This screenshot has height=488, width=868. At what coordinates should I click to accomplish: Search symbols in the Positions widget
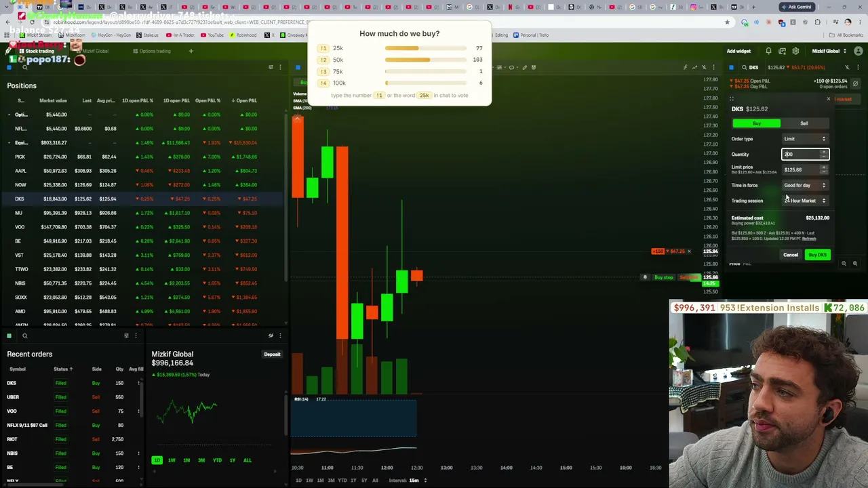coord(25,67)
